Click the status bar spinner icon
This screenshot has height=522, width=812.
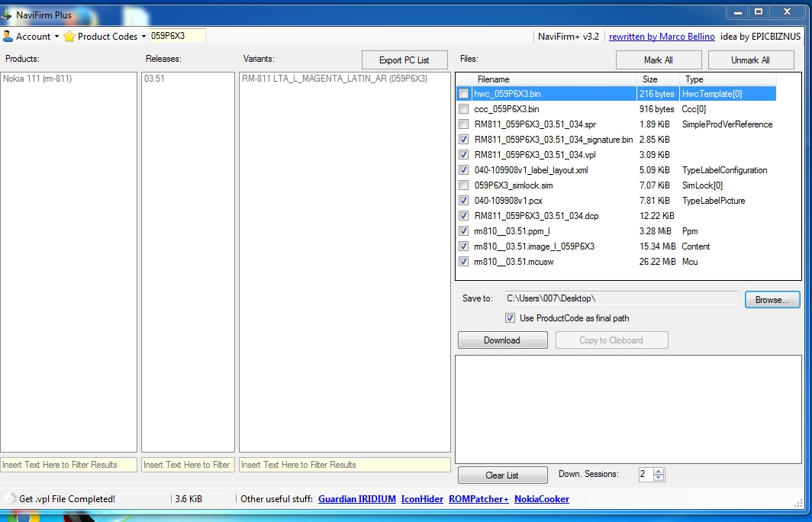11,498
